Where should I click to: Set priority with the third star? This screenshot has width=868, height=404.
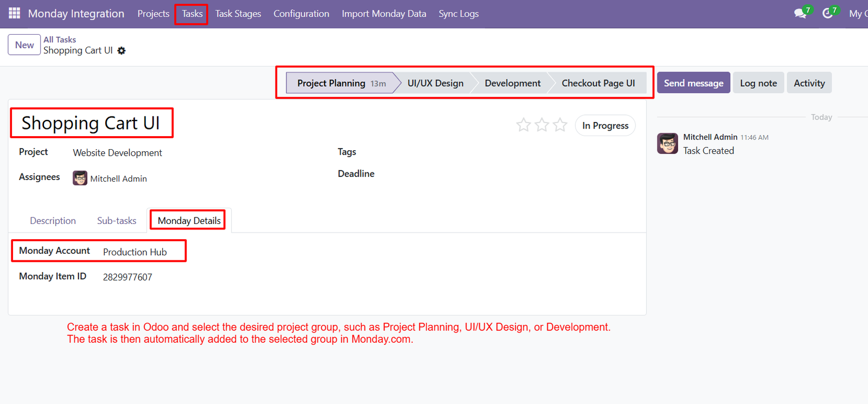point(560,125)
